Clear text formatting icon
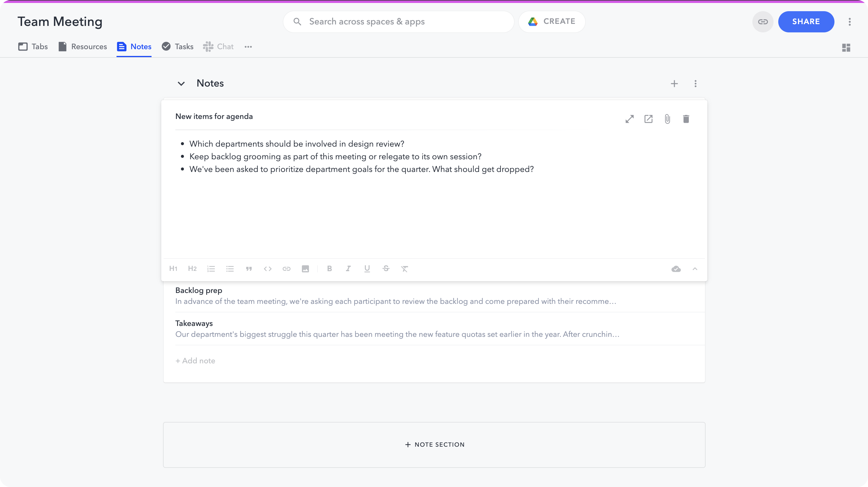 pyautogui.click(x=404, y=269)
